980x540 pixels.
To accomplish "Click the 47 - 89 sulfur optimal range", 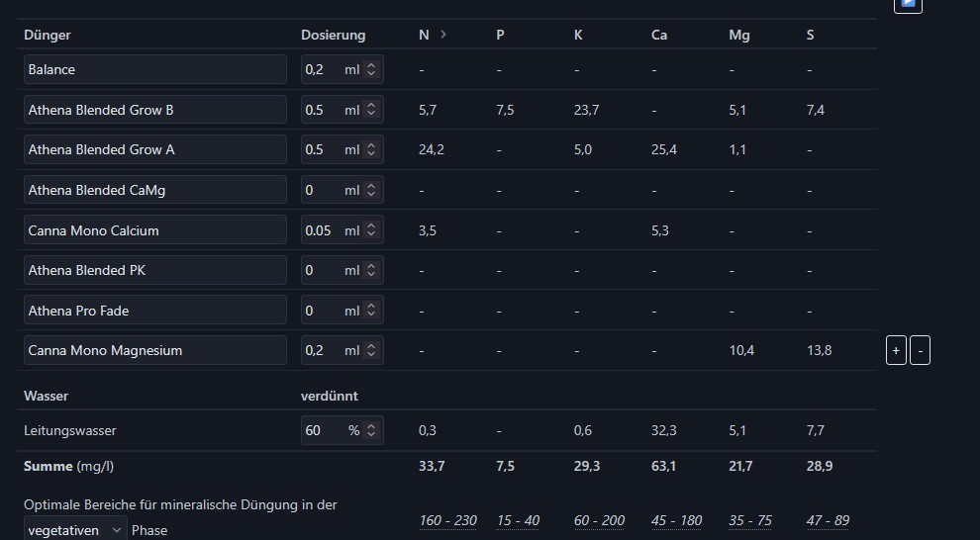I will (828, 520).
